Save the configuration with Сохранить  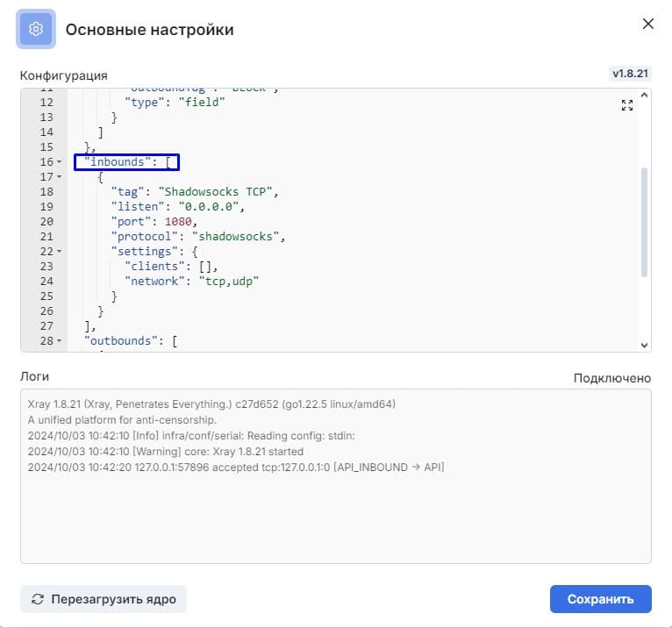click(x=600, y=599)
